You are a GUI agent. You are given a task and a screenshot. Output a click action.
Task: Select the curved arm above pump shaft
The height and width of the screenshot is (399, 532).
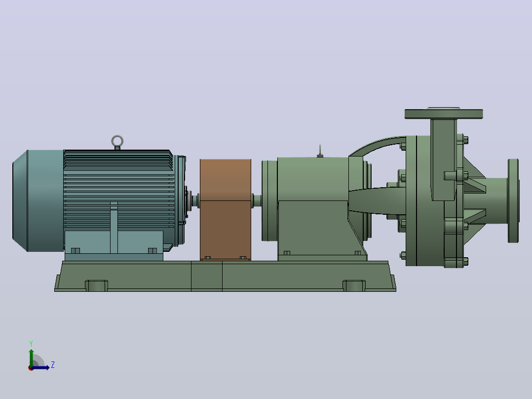pyautogui.click(x=377, y=145)
